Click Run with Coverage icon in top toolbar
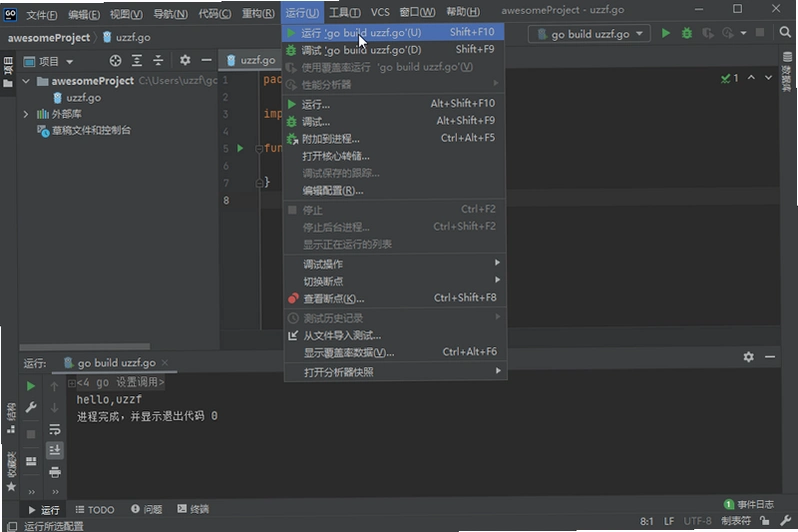The height and width of the screenshot is (532, 798). tap(707, 34)
